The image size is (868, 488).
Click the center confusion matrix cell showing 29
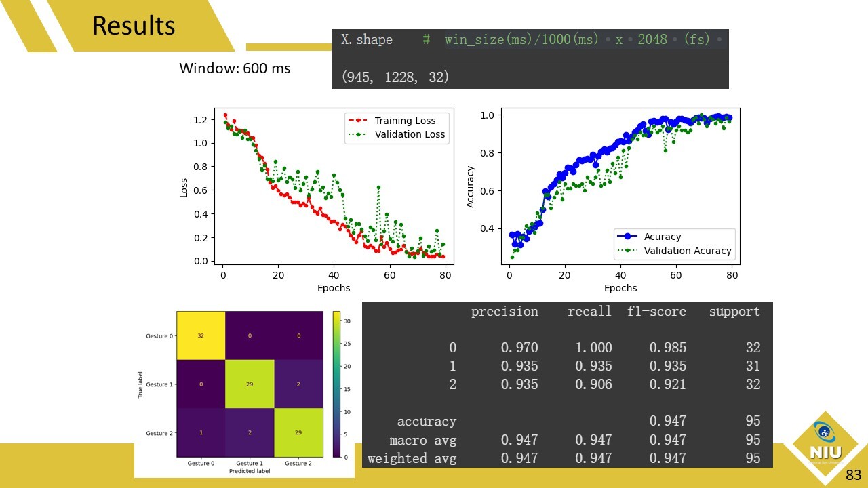pyautogui.click(x=250, y=384)
